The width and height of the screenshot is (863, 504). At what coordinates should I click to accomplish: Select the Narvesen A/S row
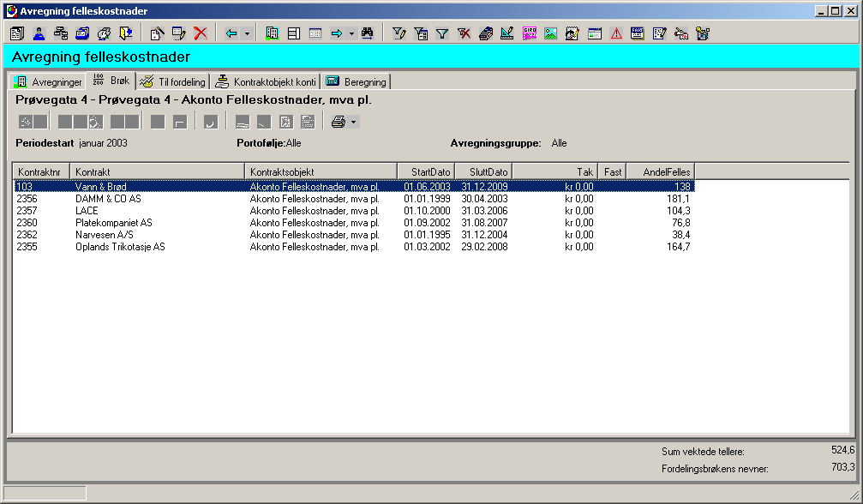(x=355, y=235)
